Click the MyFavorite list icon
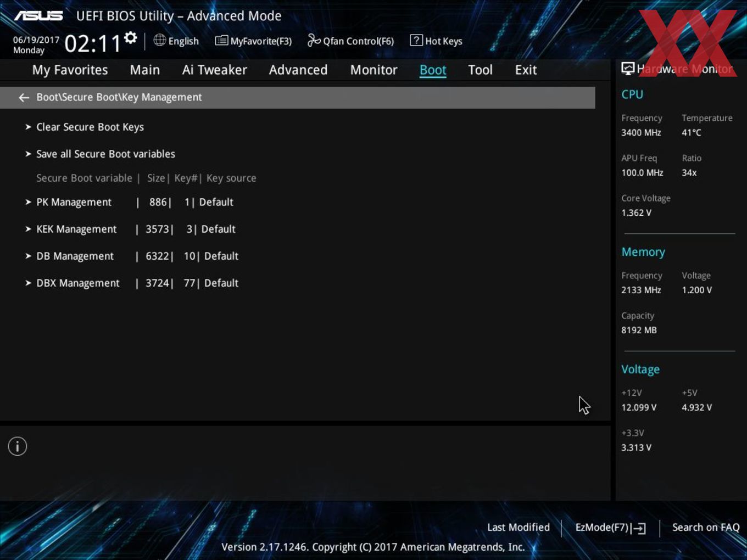This screenshot has height=560, width=747. click(x=221, y=40)
